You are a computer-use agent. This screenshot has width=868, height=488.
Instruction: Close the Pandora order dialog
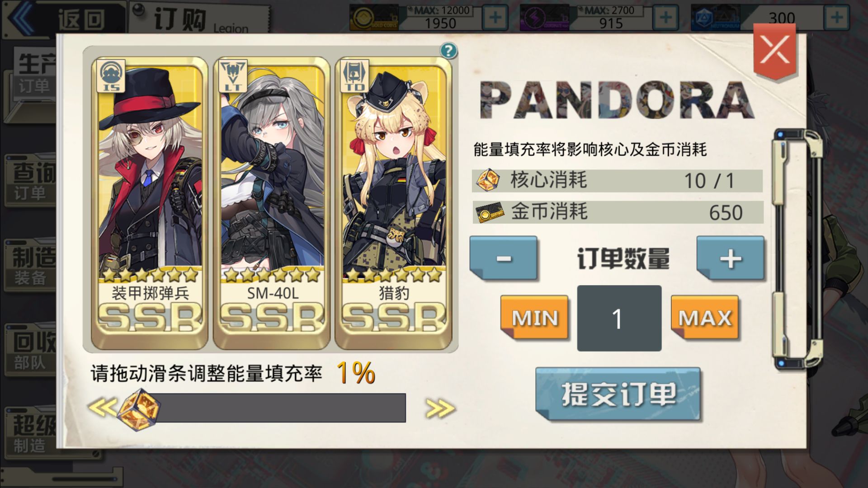tap(774, 51)
